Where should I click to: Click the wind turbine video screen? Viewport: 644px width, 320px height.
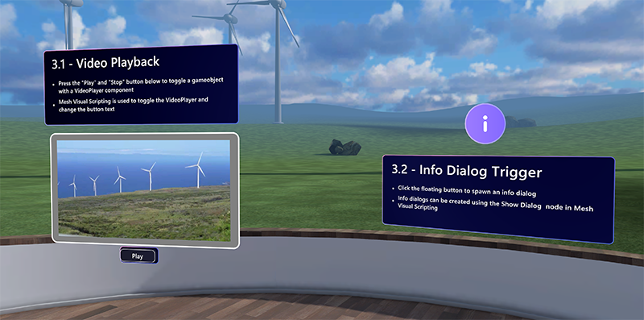[145, 190]
